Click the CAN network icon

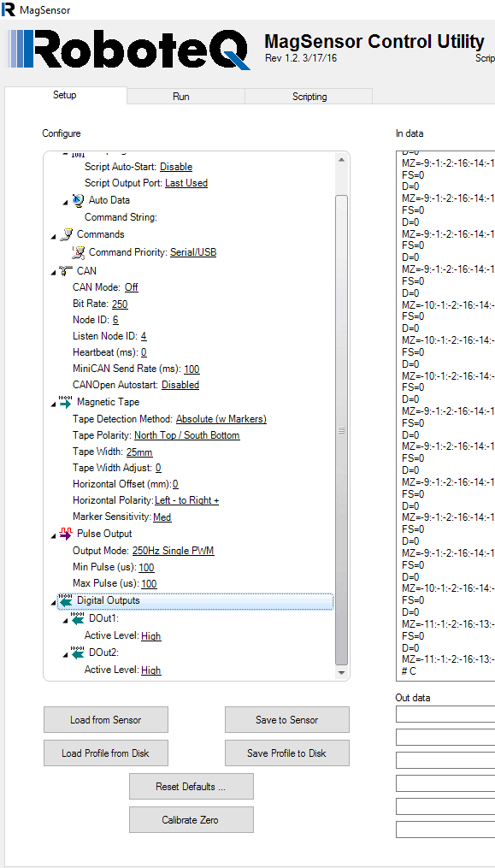click(66, 271)
